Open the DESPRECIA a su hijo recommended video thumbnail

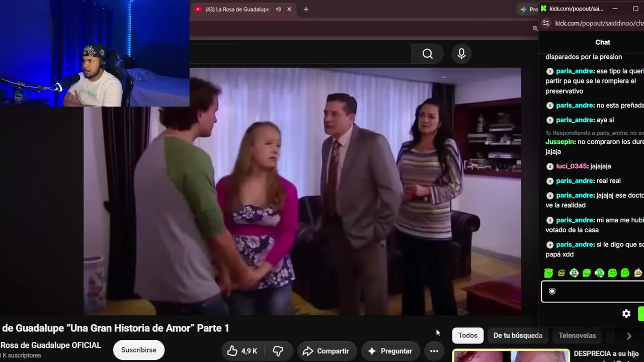(x=511, y=355)
